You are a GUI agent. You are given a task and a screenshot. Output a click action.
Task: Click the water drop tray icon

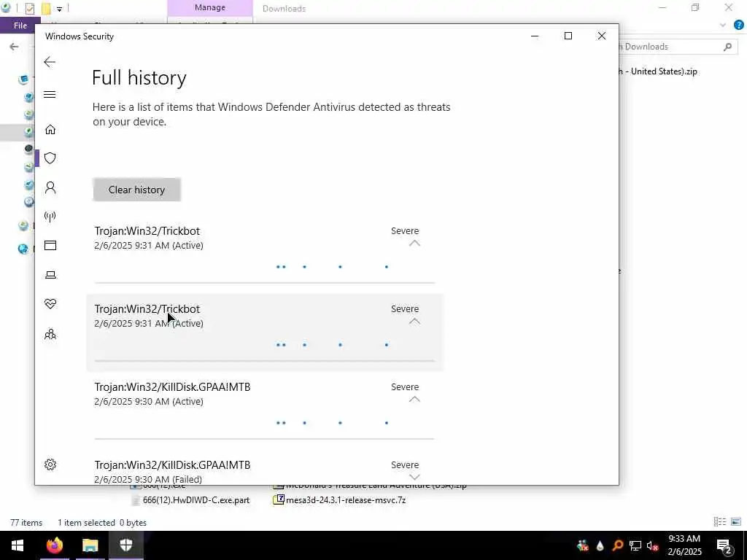pos(600,545)
